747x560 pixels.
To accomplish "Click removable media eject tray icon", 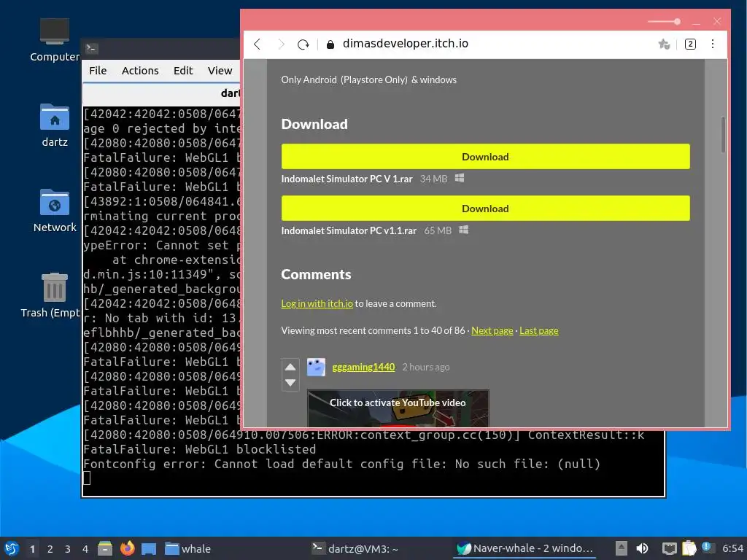I will pyautogui.click(x=621, y=548).
